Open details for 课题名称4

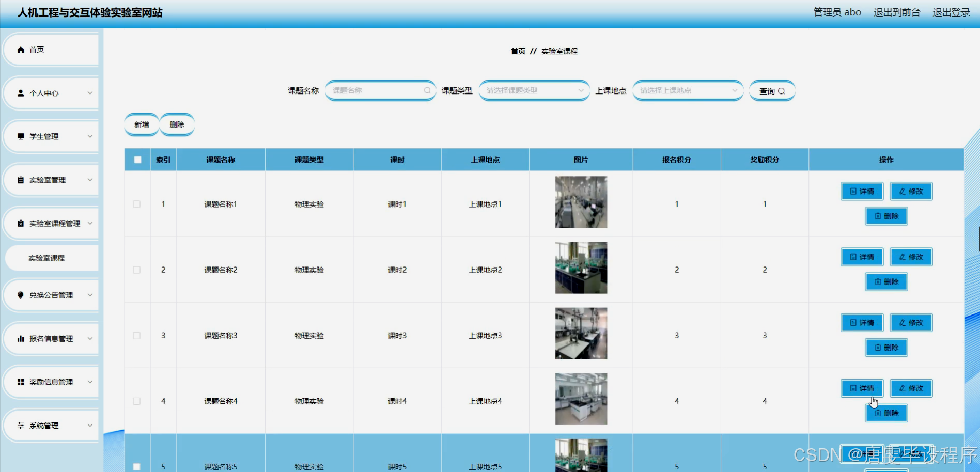point(862,388)
